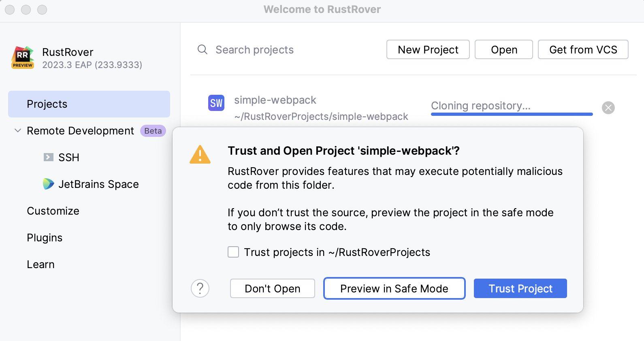Image resolution: width=644 pixels, height=341 pixels.
Task: Choose Preview in Safe Mode
Action: tap(394, 288)
